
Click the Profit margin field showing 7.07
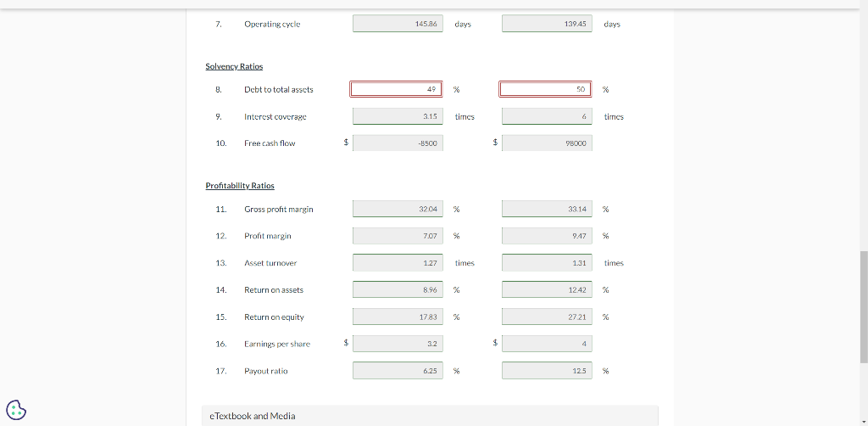click(x=398, y=235)
